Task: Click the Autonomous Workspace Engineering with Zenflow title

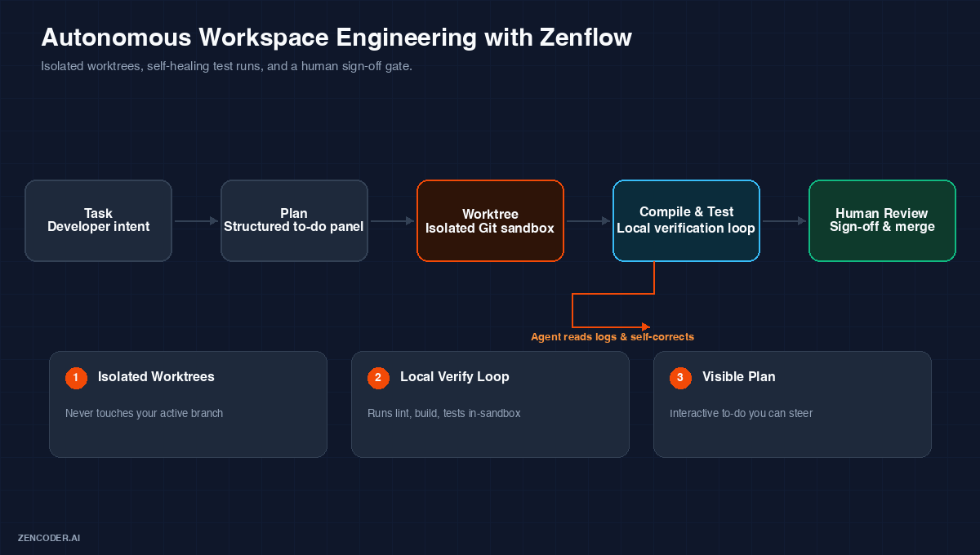Action: pyautogui.click(x=336, y=38)
